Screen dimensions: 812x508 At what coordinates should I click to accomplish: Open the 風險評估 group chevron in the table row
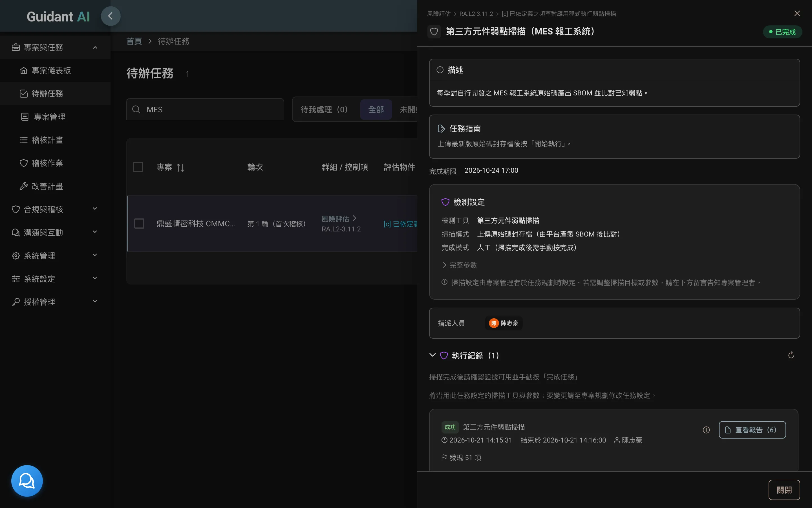[x=355, y=218]
